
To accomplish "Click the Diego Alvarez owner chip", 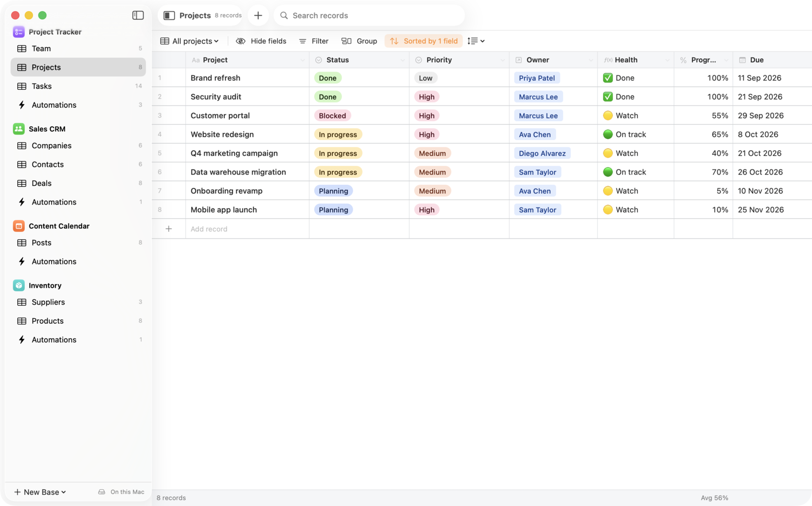I will click(x=542, y=153).
